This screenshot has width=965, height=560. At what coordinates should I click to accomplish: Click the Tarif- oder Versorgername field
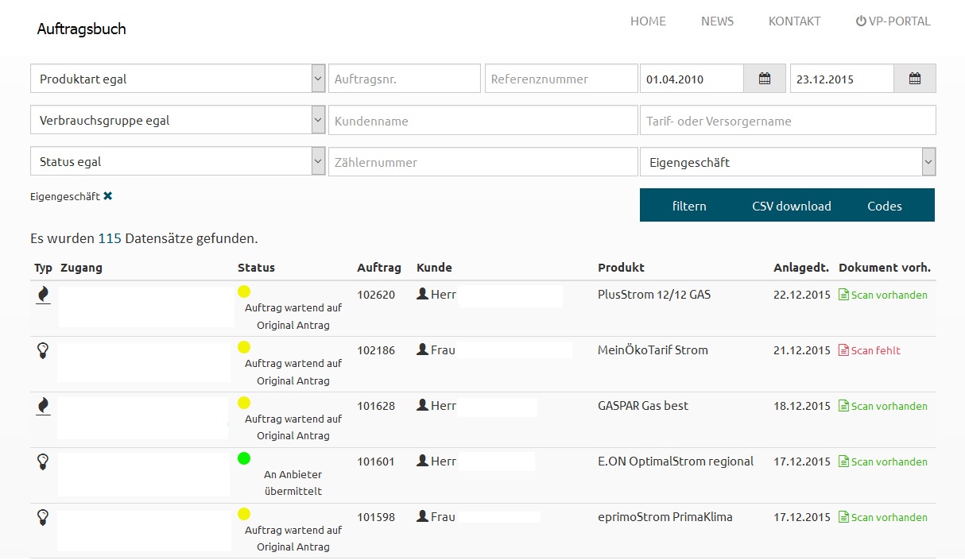tap(788, 120)
